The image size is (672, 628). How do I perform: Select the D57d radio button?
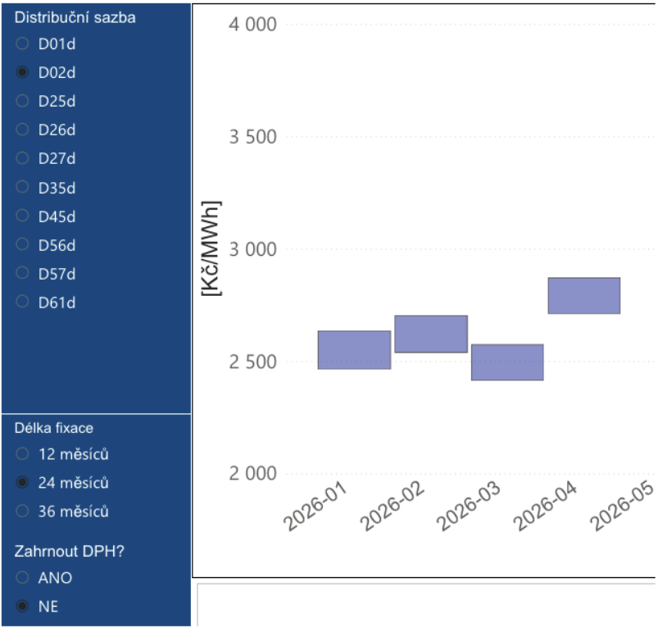click(x=23, y=274)
